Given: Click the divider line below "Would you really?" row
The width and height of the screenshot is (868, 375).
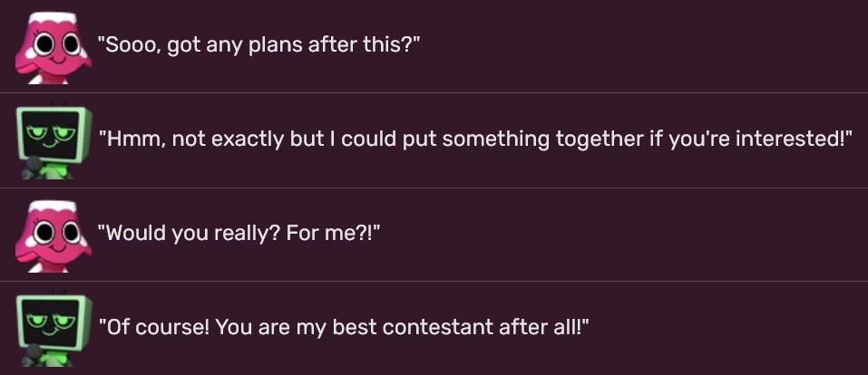Looking at the screenshot, I should pyautogui.click(x=434, y=281).
